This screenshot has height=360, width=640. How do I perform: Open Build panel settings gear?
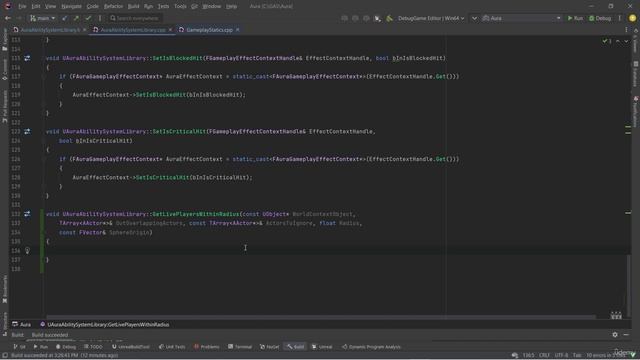[615, 335]
